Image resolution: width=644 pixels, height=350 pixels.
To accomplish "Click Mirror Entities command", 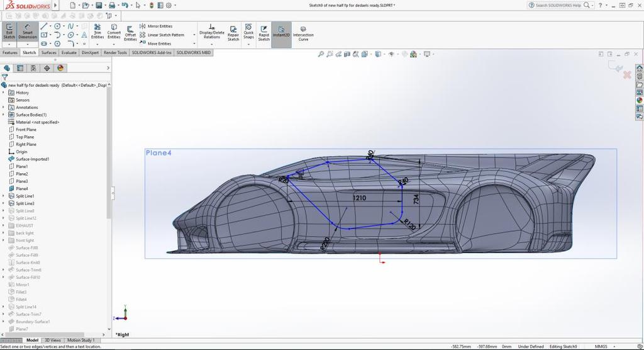I will coord(156,26).
